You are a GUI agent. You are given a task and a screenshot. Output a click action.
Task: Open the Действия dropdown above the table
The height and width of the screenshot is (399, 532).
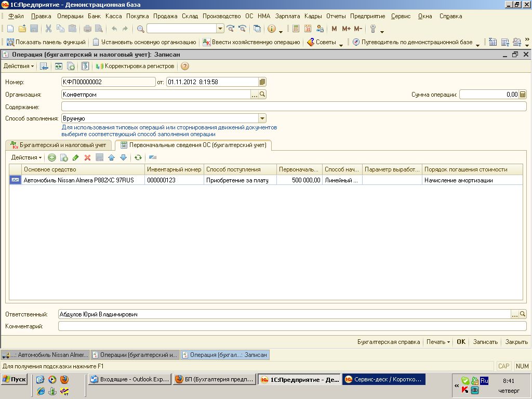click(26, 157)
